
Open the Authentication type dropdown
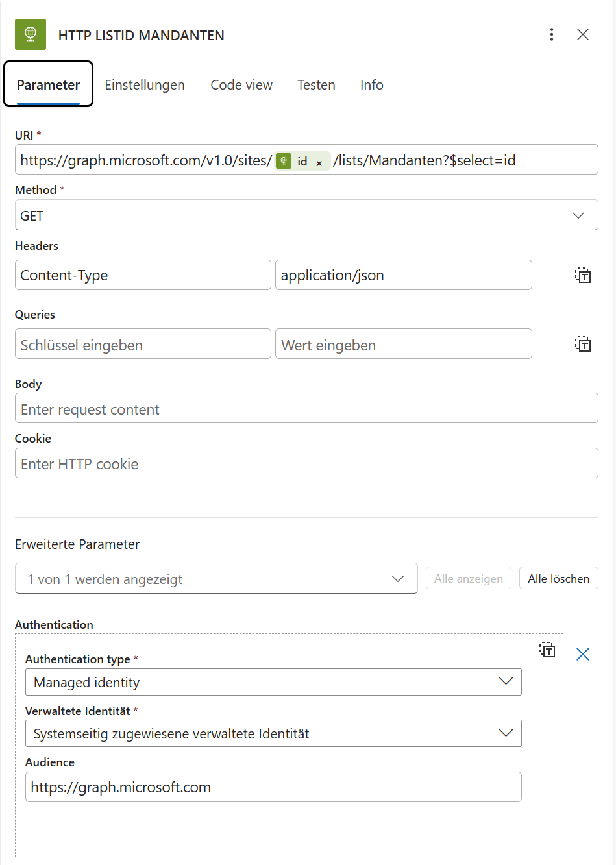[x=506, y=681]
